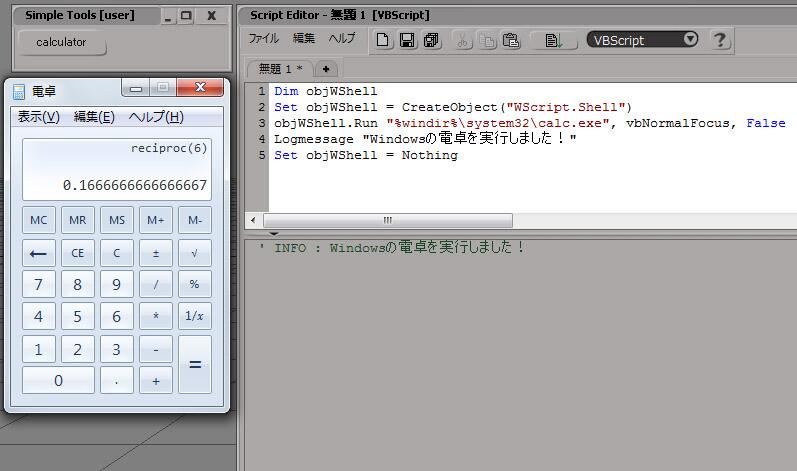The image size is (797, 471).
Task: Add a new script tab with plus
Action: (327, 69)
